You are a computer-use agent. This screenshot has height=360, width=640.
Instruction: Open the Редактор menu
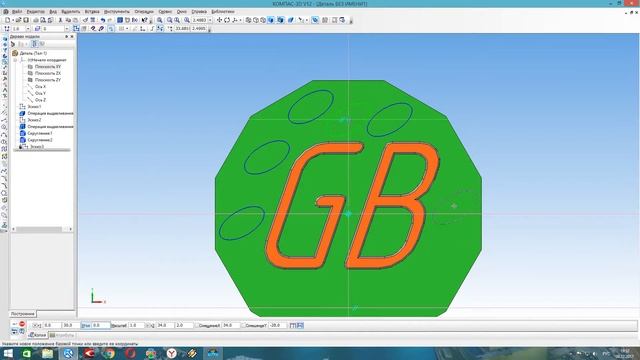tap(36, 11)
